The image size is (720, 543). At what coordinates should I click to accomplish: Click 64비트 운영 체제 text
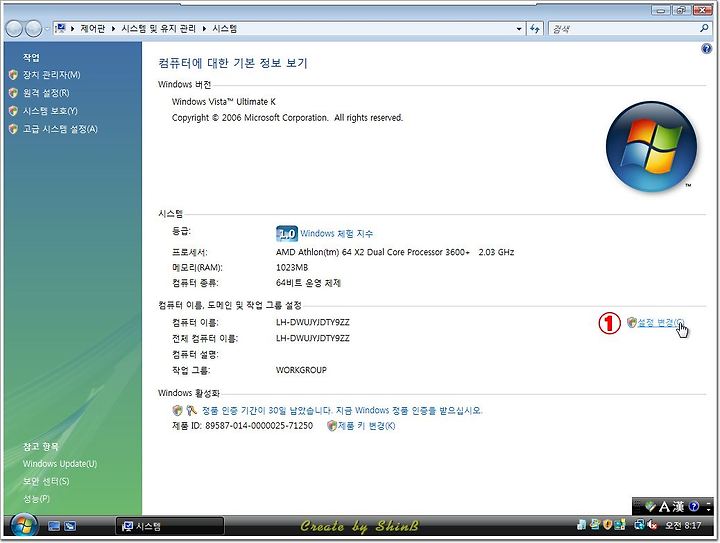point(308,283)
